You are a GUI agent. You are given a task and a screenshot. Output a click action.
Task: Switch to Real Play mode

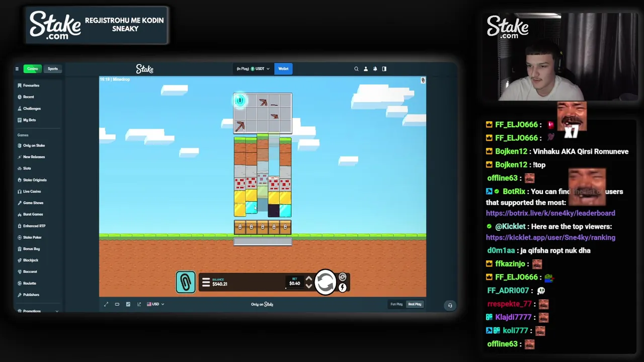coord(415,304)
